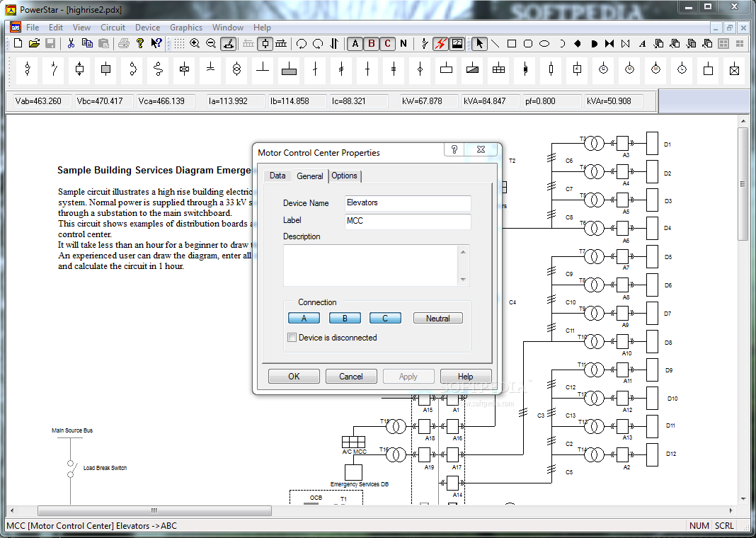
Task: Switch to the Options tab
Action: pyautogui.click(x=344, y=176)
